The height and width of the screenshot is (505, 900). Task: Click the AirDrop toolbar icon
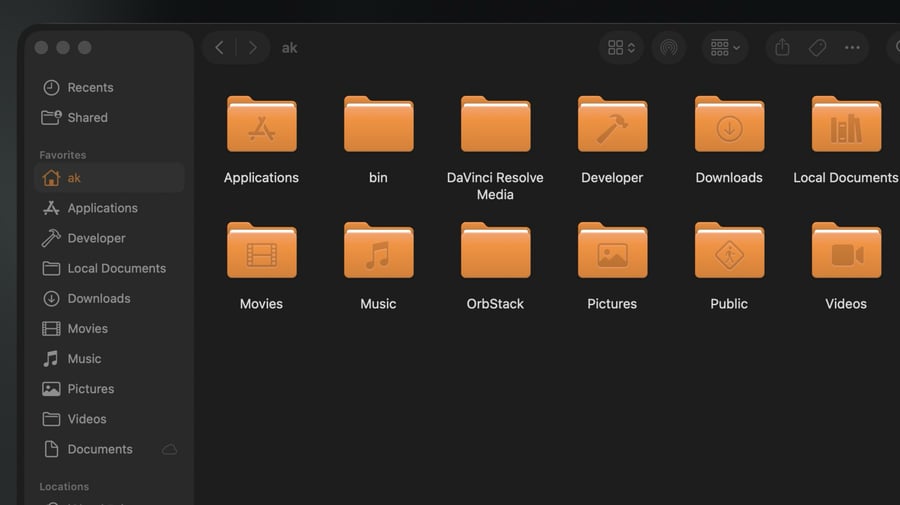point(669,48)
